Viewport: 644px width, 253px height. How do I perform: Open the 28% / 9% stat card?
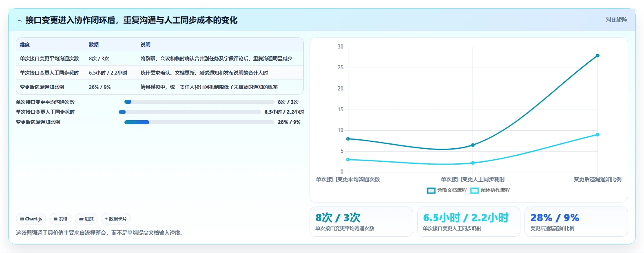coord(576,222)
